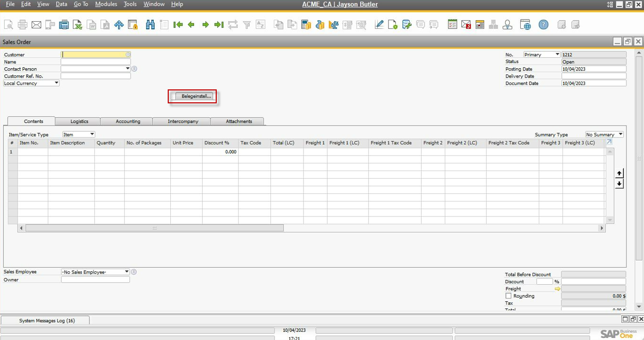Click the Lock Screen toolbar icon
The width and height of the screenshot is (644, 340).
click(x=133, y=25)
